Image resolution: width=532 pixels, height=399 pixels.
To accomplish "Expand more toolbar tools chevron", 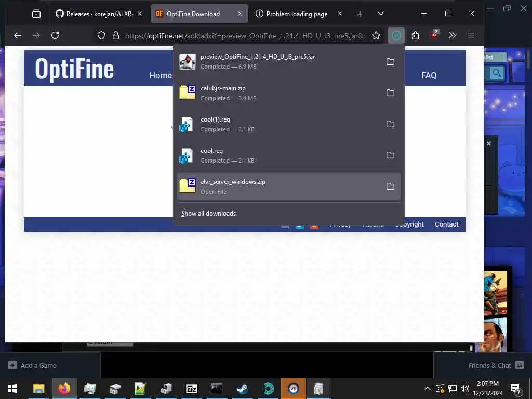I will pyautogui.click(x=453, y=35).
